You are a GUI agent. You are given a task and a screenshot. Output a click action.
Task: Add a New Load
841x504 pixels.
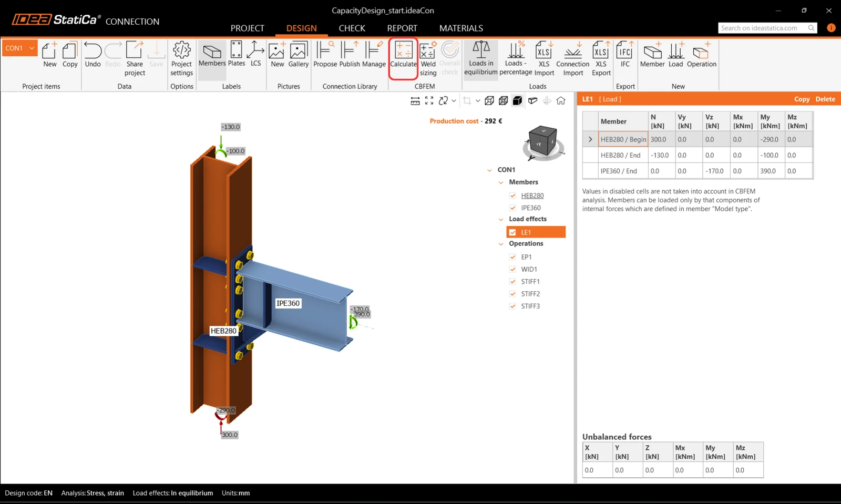pos(676,54)
